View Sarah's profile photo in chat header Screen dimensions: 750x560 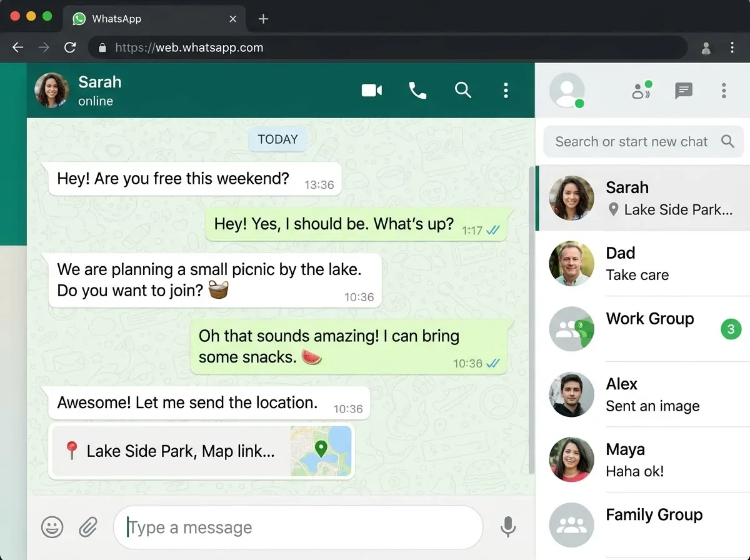[x=52, y=90]
